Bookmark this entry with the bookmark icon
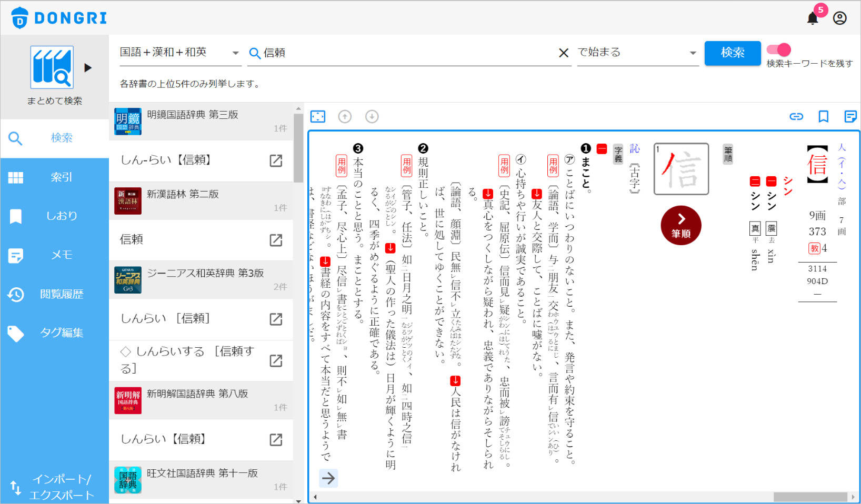Image resolution: width=861 pixels, height=504 pixels. click(x=824, y=116)
